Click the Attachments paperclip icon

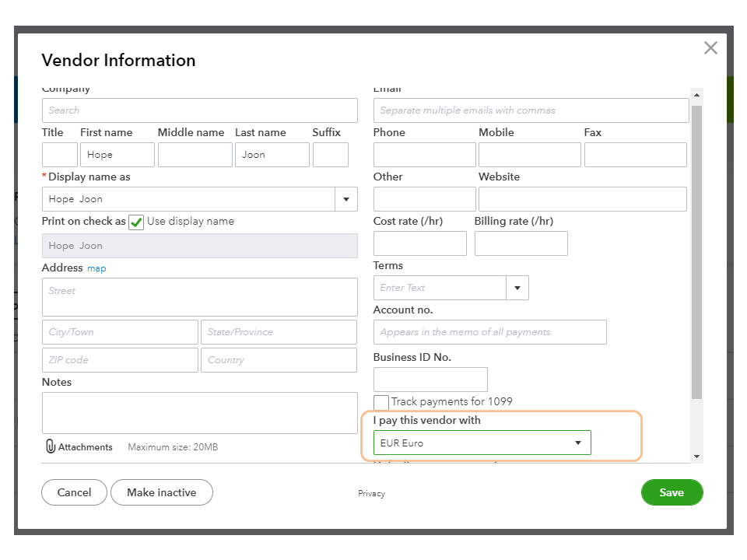(x=50, y=446)
